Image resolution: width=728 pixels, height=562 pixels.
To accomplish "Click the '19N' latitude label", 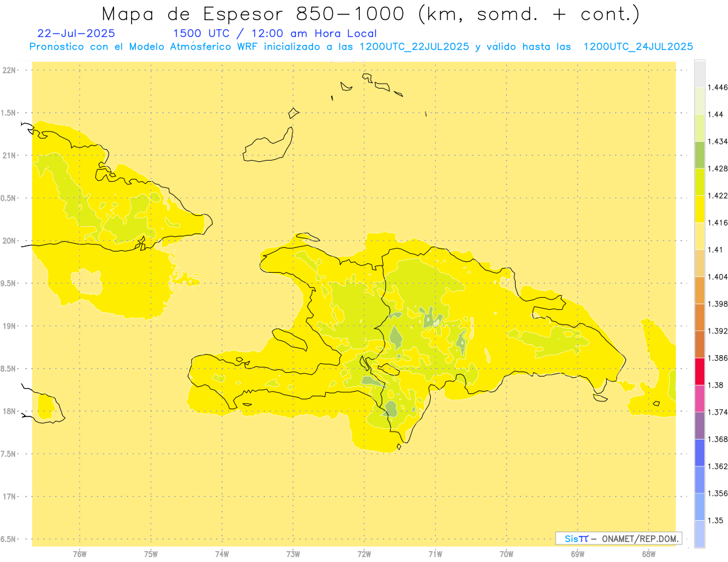I will pos(9,326).
